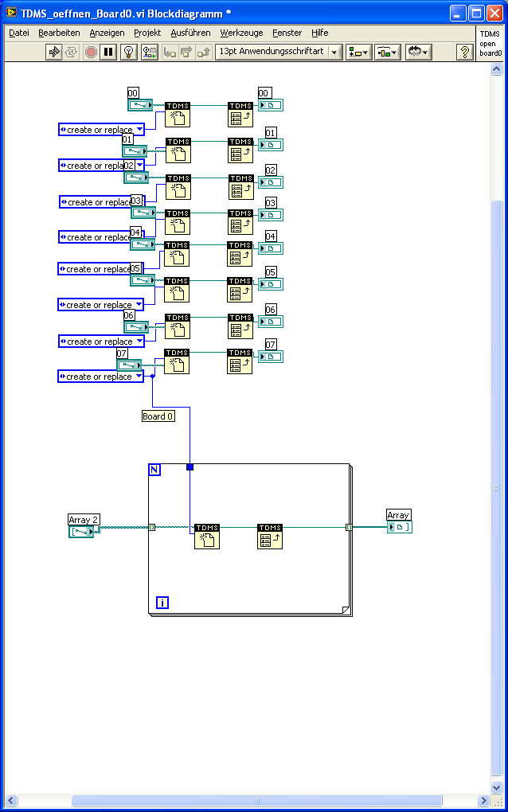508x812 pixels.
Task: Select the TDMS properties node inside the For Loop
Action: point(270,537)
